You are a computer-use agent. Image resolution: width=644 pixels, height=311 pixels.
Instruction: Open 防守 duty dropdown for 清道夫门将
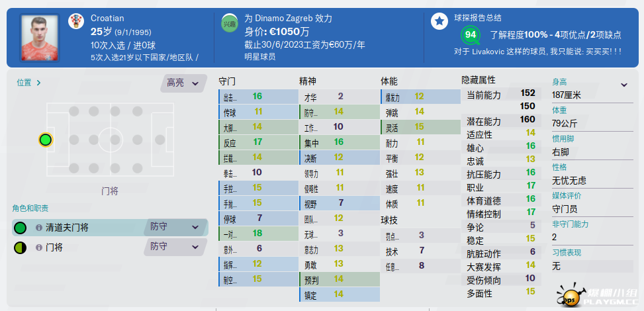(175, 227)
